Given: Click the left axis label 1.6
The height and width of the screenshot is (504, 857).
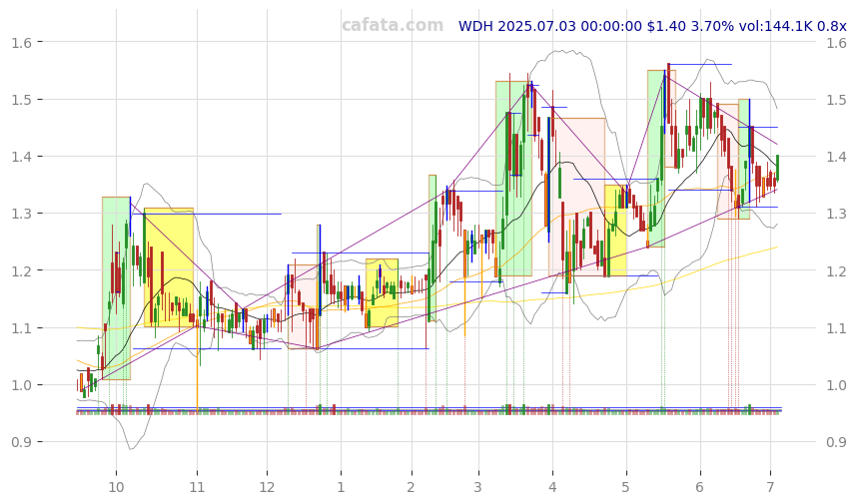Looking at the screenshot, I should [21, 42].
